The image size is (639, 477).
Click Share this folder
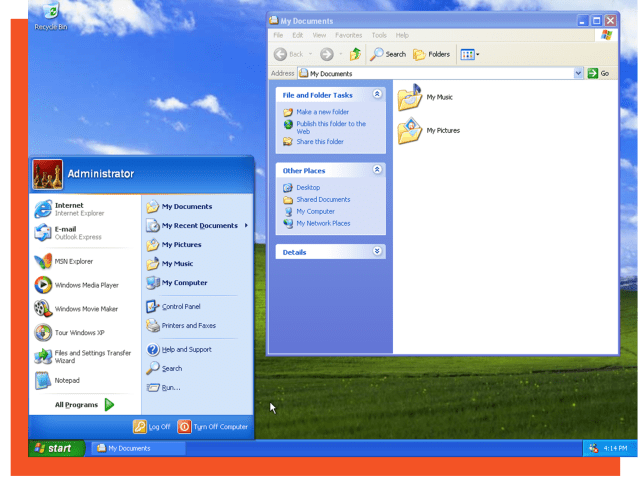tap(313, 141)
